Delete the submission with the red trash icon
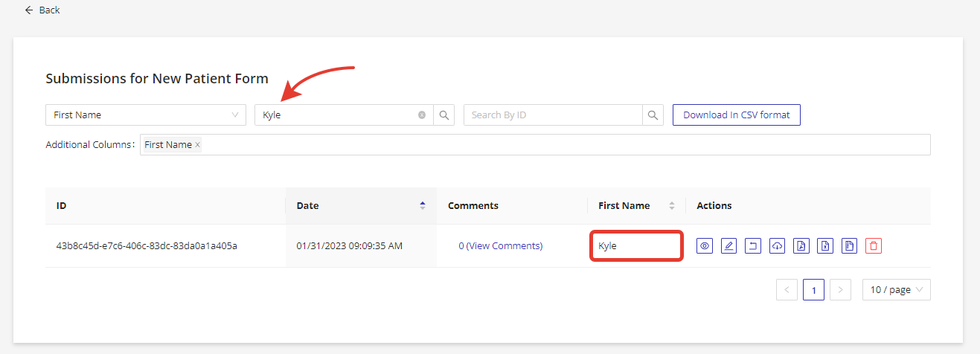Screen dimensions: 980x354 tap(874, 245)
